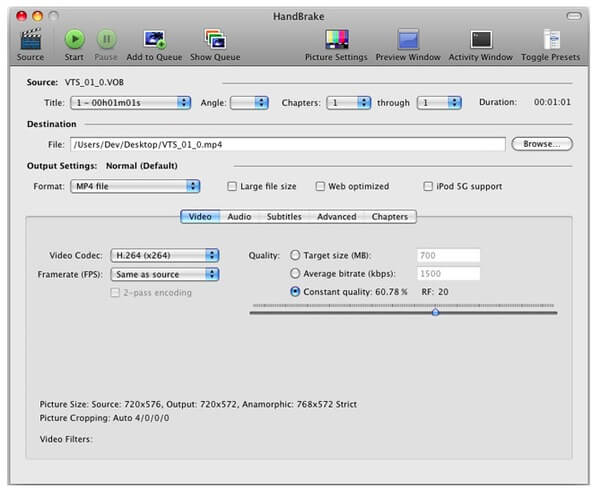600x489 pixels.
Task: Switch to the Chapters tab
Action: coord(390,217)
